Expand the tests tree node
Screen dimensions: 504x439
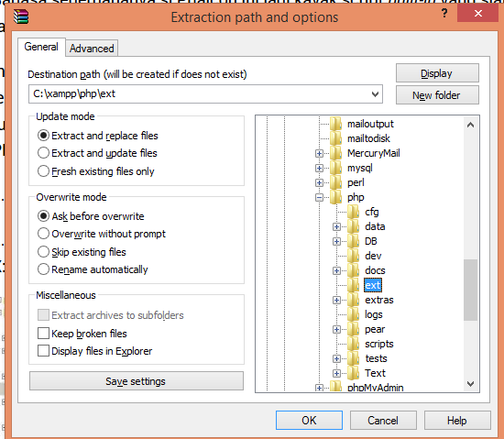(336, 358)
